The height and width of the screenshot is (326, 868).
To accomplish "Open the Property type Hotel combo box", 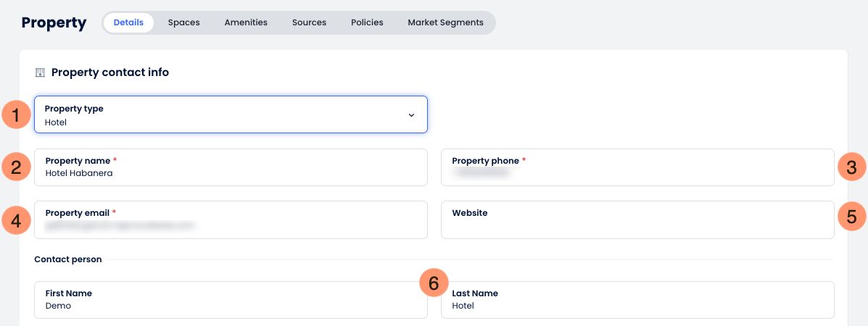I will (231, 114).
